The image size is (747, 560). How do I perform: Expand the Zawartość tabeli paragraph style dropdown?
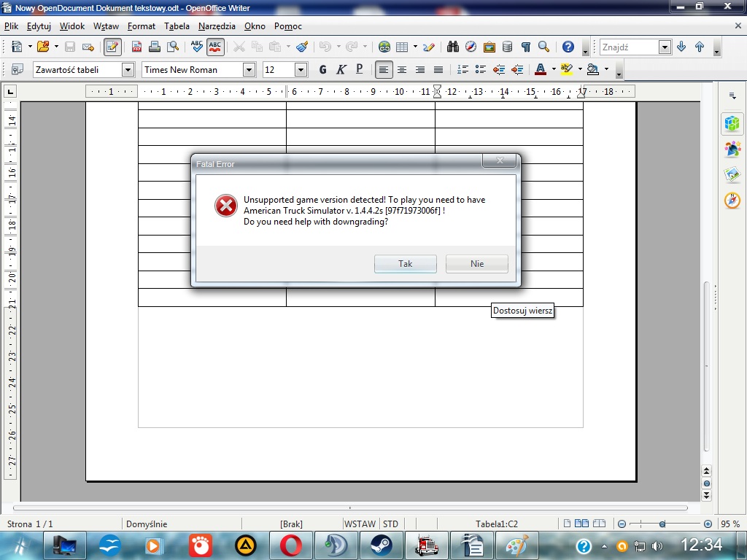click(128, 70)
